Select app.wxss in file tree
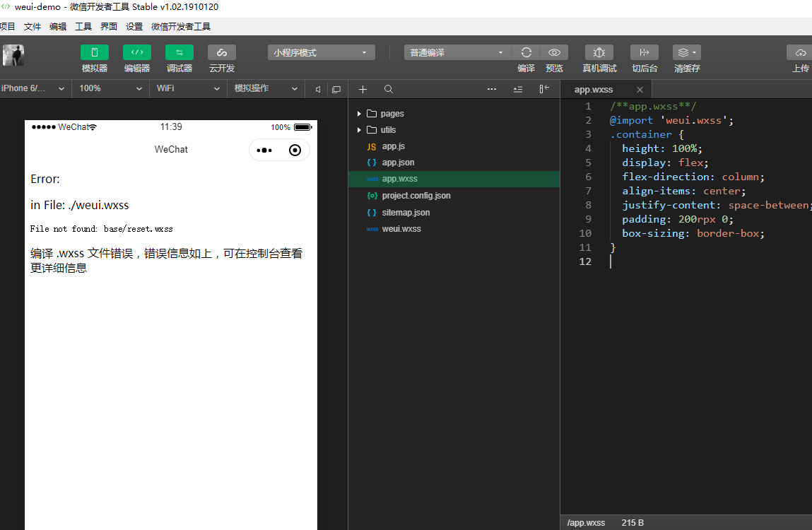The height and width of the screenshot is (530, 812). click(x=454, y=179)
